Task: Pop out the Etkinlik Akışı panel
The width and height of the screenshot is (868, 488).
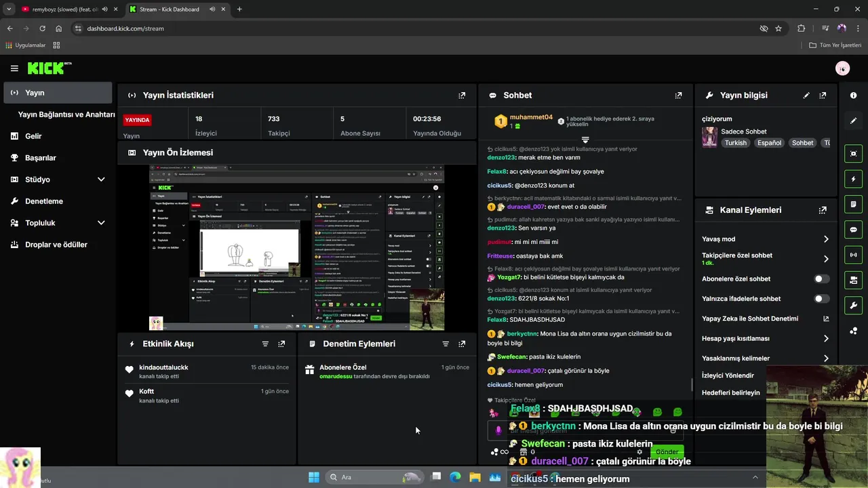Action: [281, 344]
